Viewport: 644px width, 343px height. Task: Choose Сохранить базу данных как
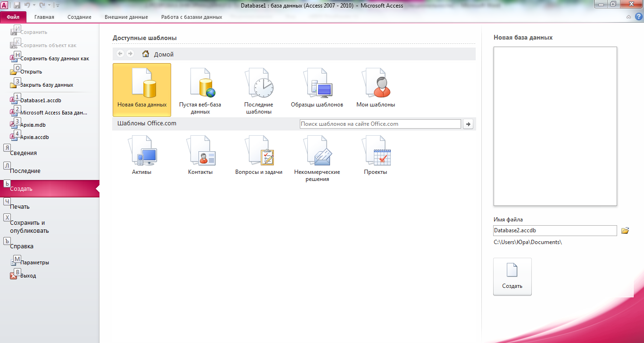pos(50,58)
